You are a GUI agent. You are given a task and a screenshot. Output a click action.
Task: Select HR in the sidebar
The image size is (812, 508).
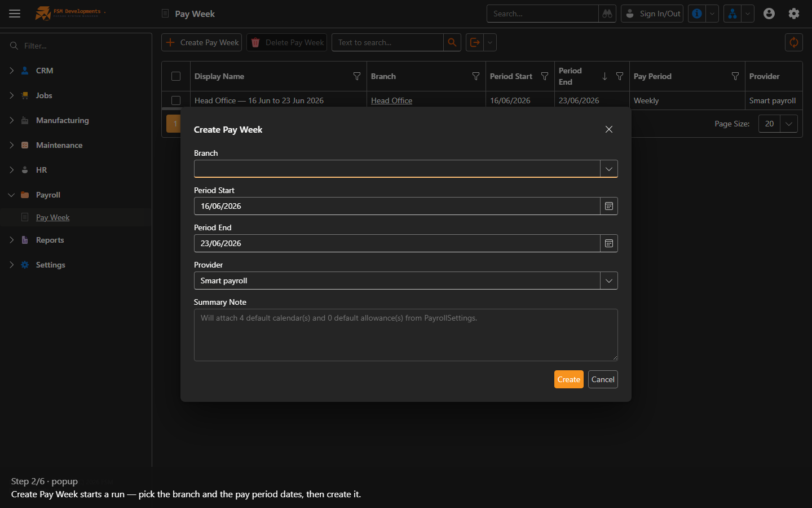41,170
